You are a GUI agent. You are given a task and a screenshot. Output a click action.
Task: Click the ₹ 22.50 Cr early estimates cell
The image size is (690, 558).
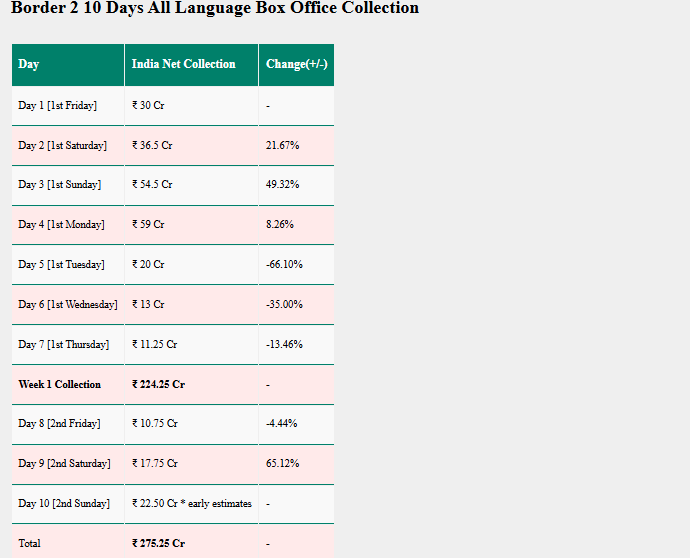191,503
